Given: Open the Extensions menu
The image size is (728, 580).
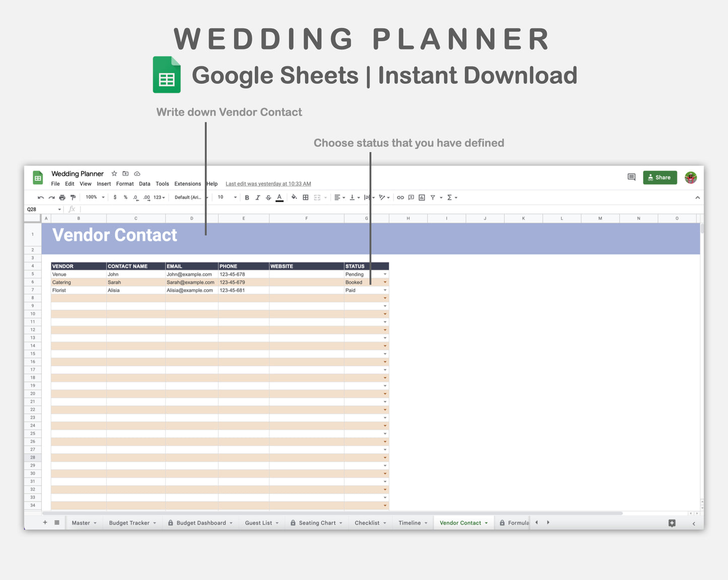Looking at the screenshot, I should pos(187,184).
